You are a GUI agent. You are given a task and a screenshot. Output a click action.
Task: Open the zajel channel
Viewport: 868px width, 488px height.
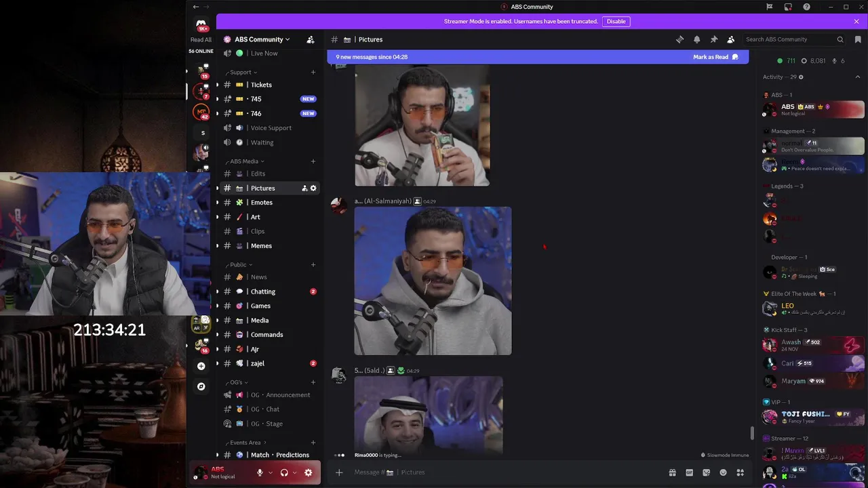pos(270,363)
